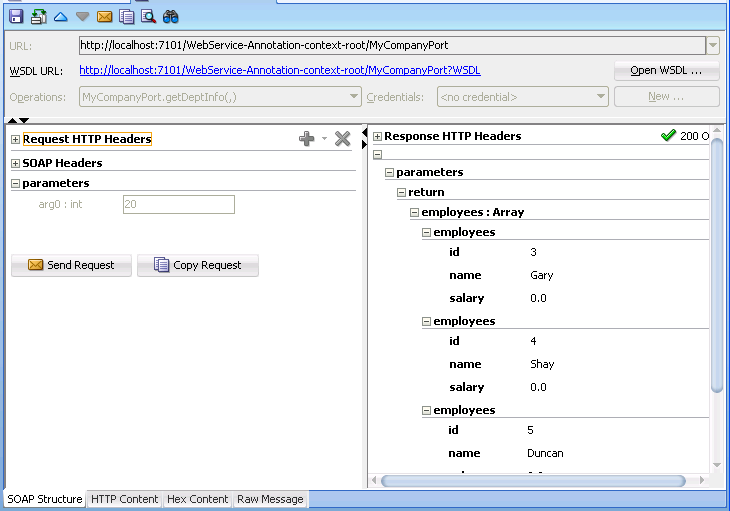
Task: Click the salary value under Gary
Action: [538, 298]
